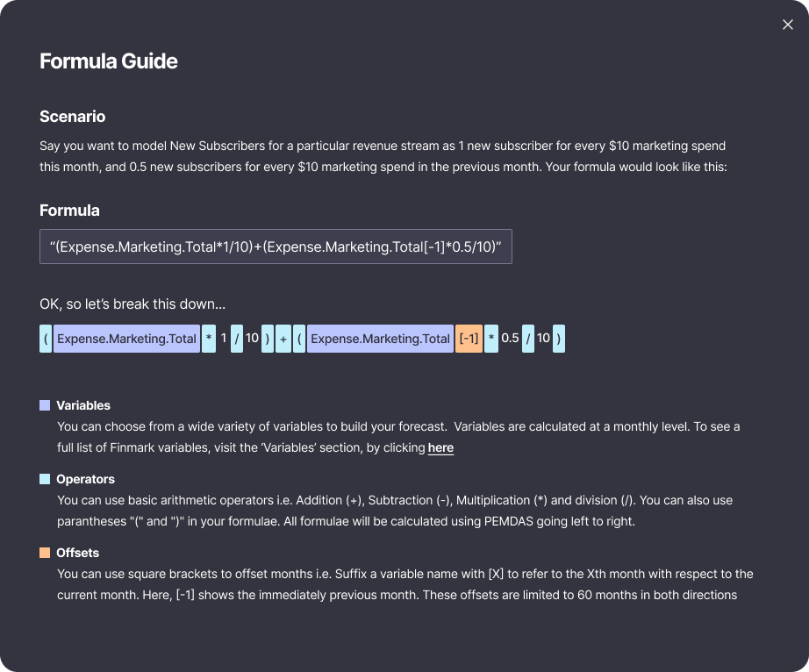Click the cyan Operators legend swatch
The image size is (809, 672).
(x=45, y=479)
